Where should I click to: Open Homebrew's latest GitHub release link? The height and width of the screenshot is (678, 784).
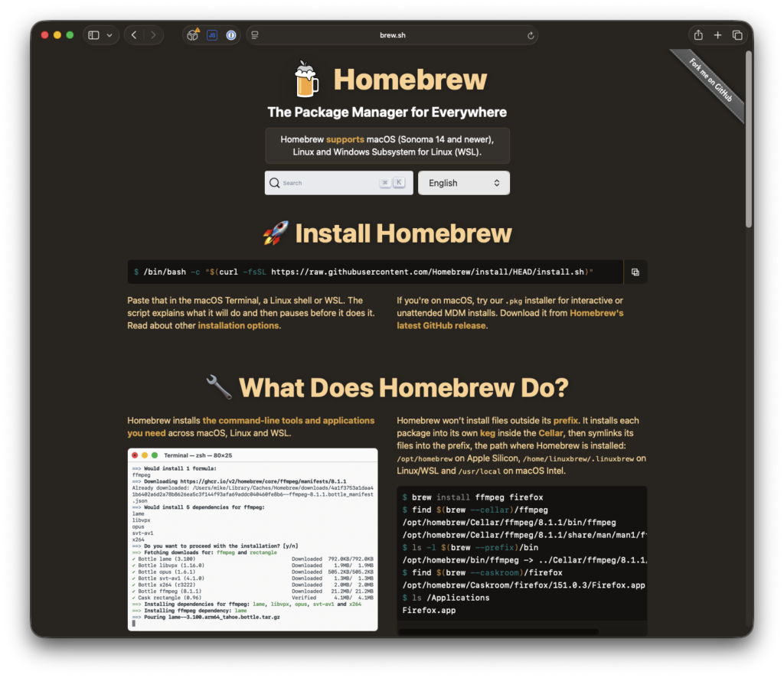pyautogui.click(x=510, y=319)
